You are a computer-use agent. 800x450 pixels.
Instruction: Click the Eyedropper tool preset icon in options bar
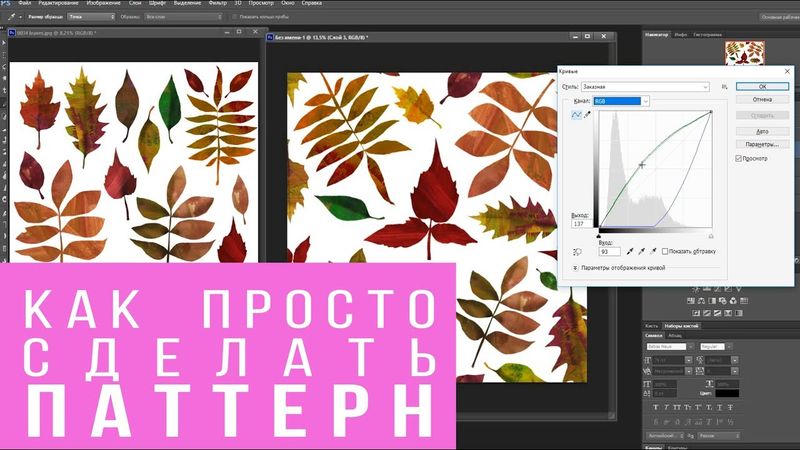11,17
